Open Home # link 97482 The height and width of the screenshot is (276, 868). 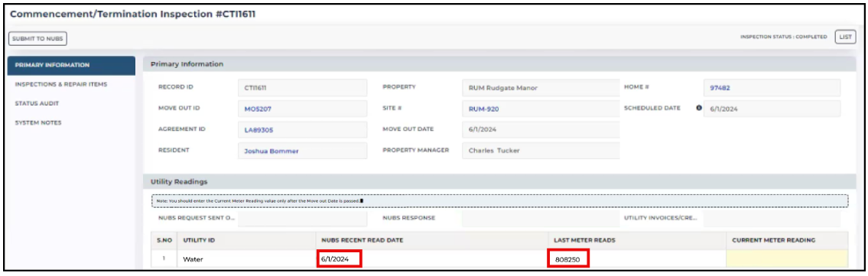[x=720, y=88]
